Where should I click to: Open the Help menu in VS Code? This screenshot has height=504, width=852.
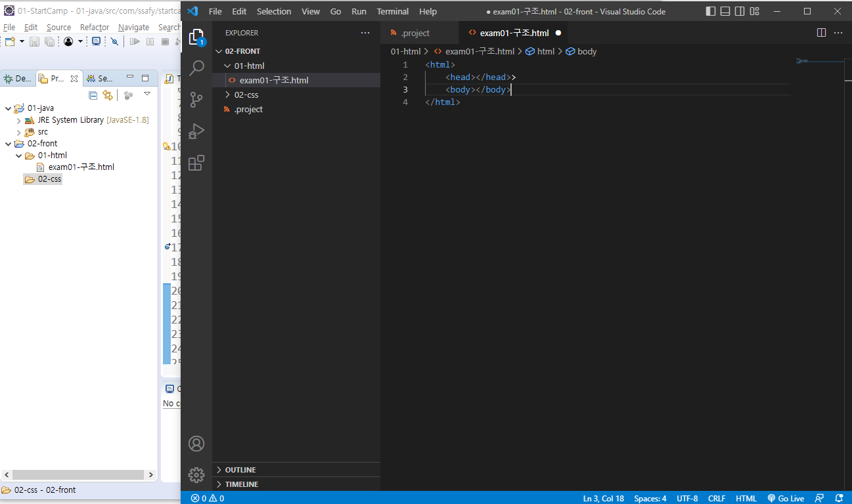tap(428, 11)
